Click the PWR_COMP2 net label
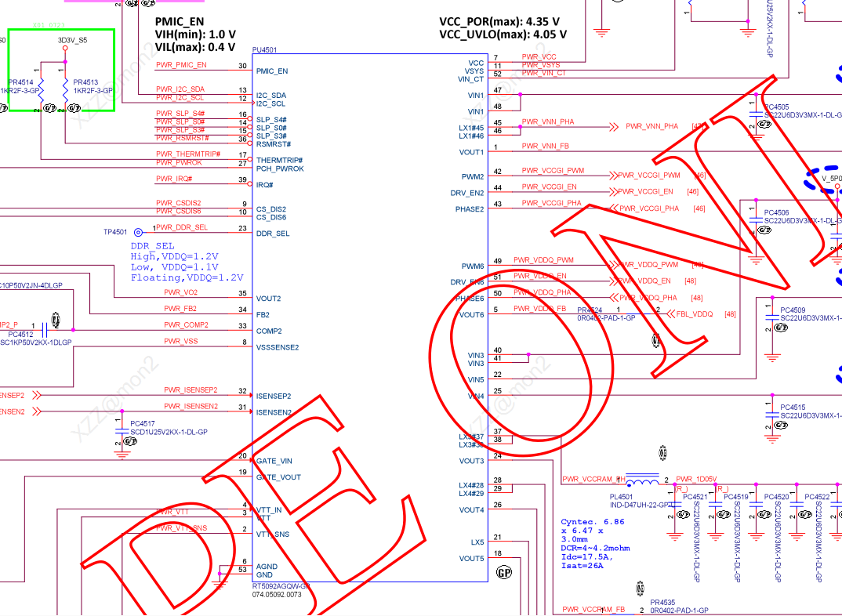This screenshot has width=842, height=616. (x=187, y=324)
